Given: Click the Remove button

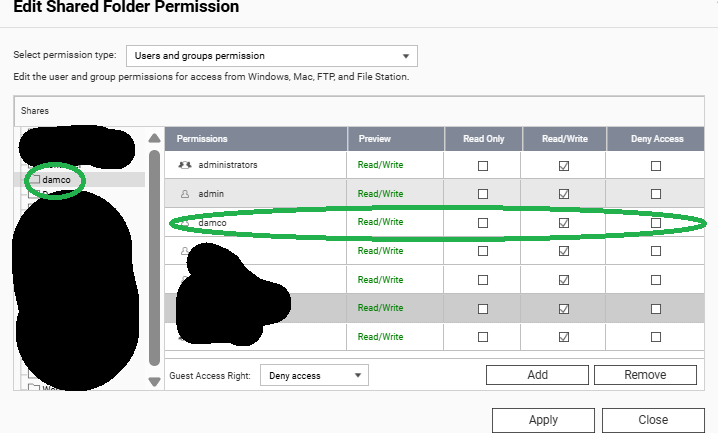Looking at the screenshot, I should (645, 375).
